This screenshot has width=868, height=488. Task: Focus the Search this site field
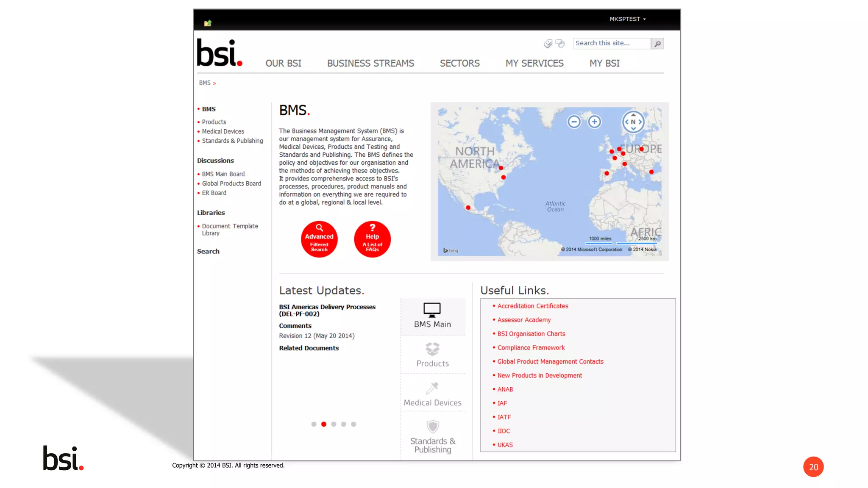click(612, 43)
